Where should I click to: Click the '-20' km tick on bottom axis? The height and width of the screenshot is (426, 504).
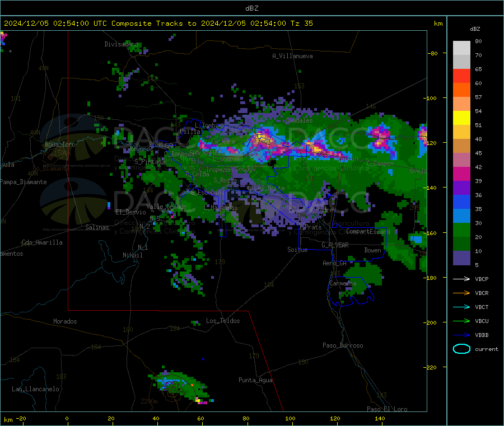(x=21, y=418)
